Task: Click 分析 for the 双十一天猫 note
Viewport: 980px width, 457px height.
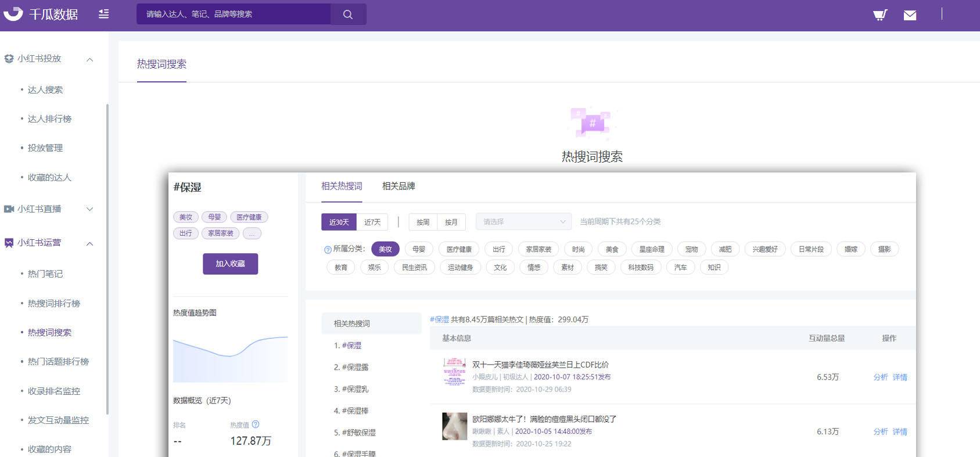Action: (881, 377)
